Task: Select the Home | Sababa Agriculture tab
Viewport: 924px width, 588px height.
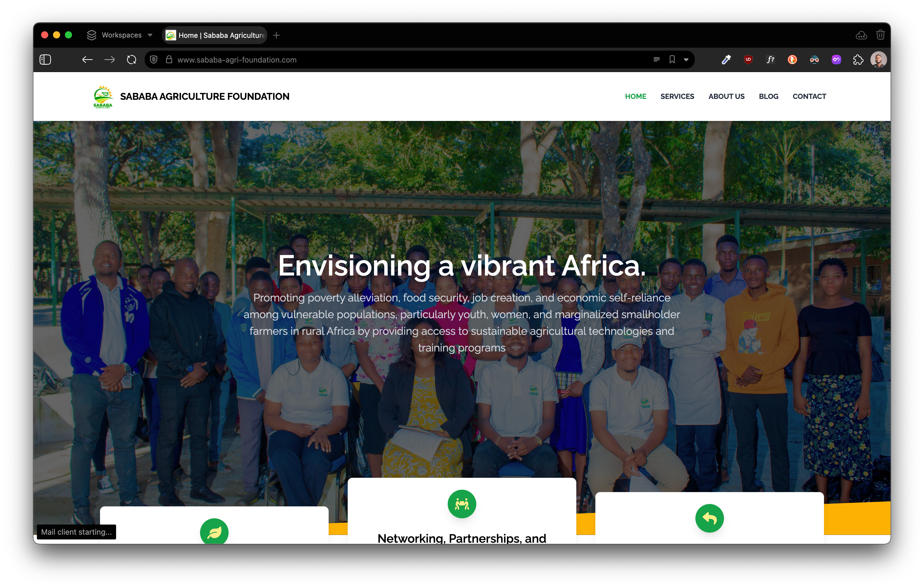Action: [x=215, y=35]
